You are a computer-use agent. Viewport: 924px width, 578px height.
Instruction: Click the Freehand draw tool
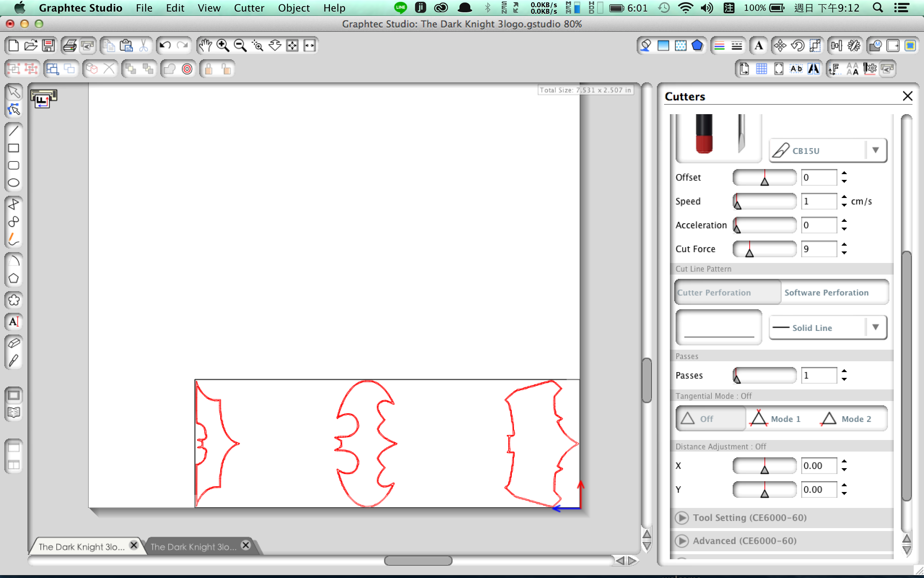tap(14, 239)
